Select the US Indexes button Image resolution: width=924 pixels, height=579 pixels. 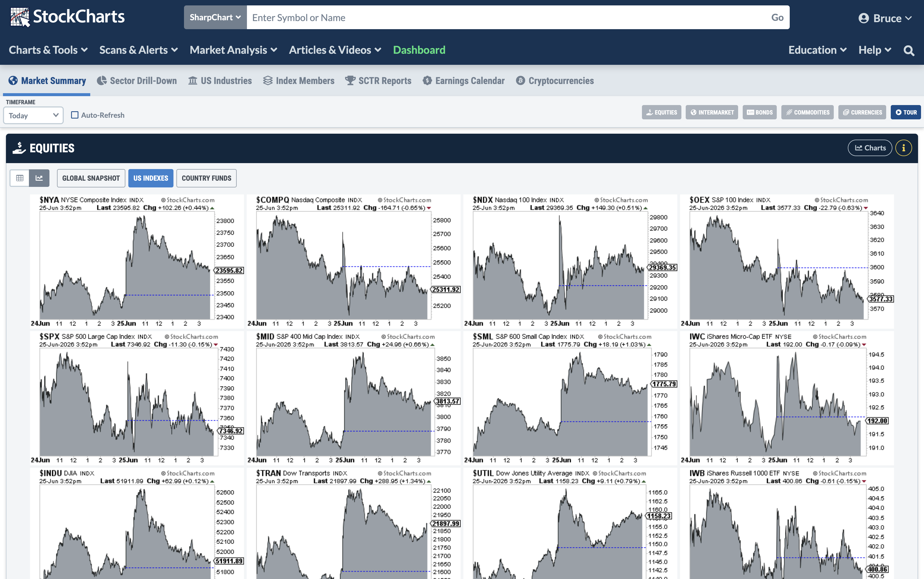coord(150,178)
